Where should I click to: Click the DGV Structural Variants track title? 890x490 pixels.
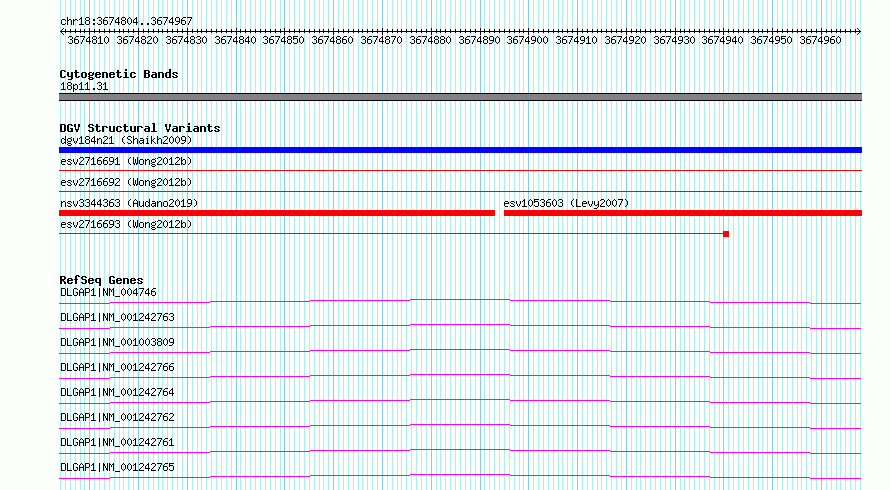coord(140,128)
